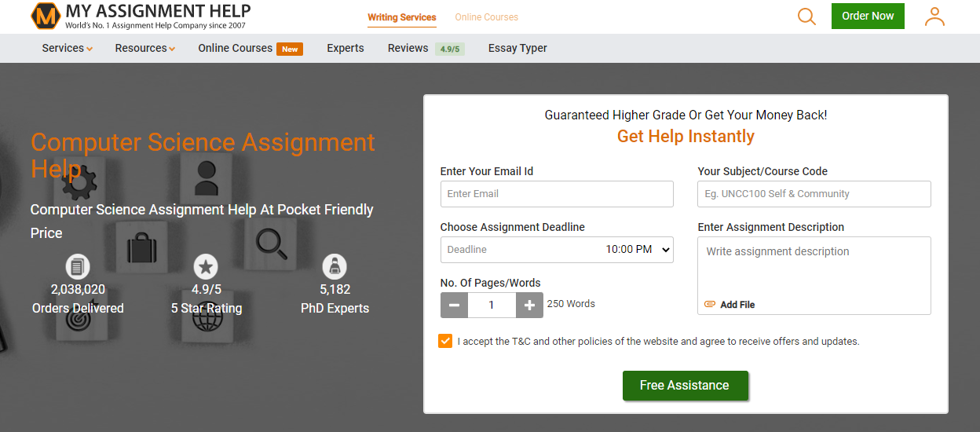Toggle the T&C acceptance checkbox
This screenshot has height=432, width=980.
point(446,341)
